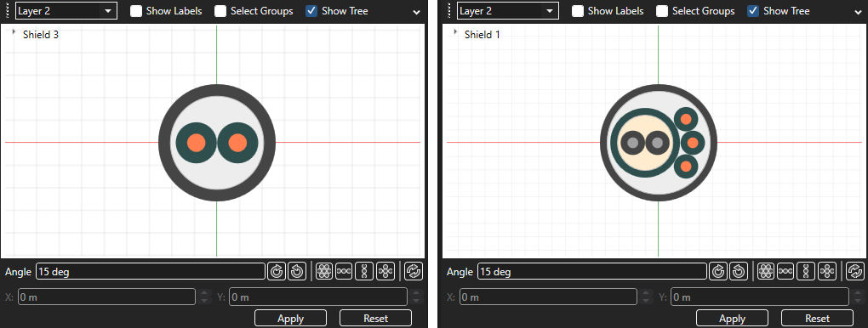
Task: Click refresh arrows icon in right panel
Action: (854, 272)
